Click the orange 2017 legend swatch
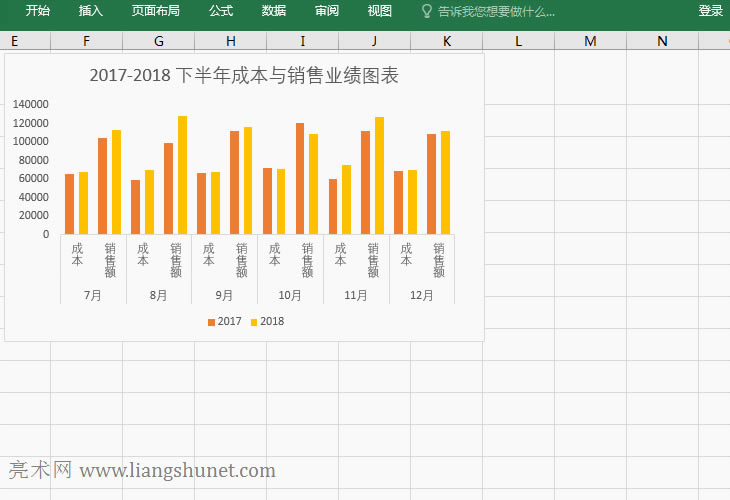This screenshot has width=730, height=500. [211, 322]
